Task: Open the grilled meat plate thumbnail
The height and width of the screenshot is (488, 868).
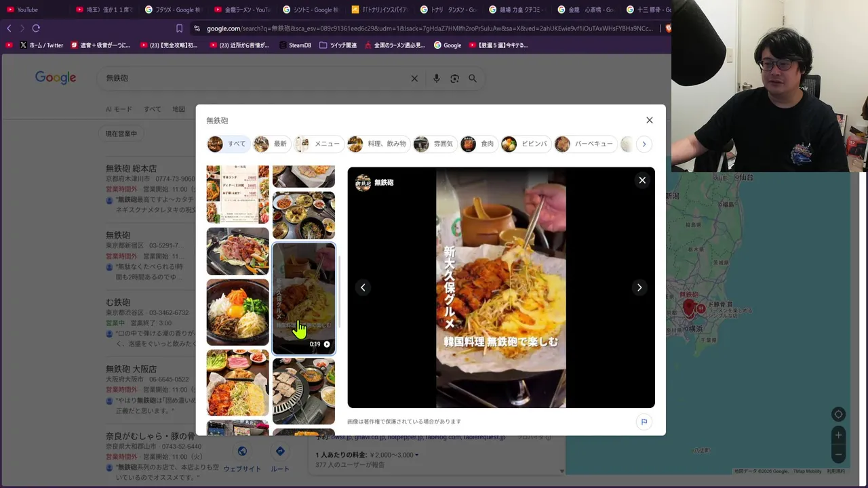Action: click(237, 251)
